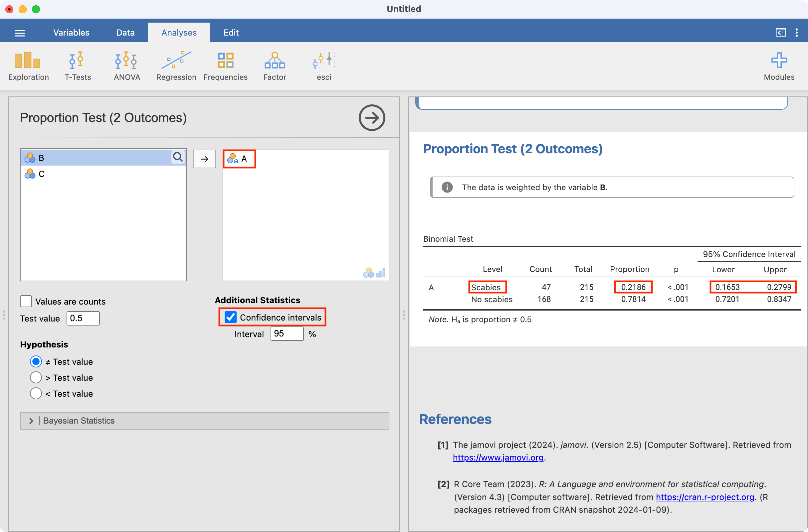Open the Regression analyses menu

coord(176,66)
